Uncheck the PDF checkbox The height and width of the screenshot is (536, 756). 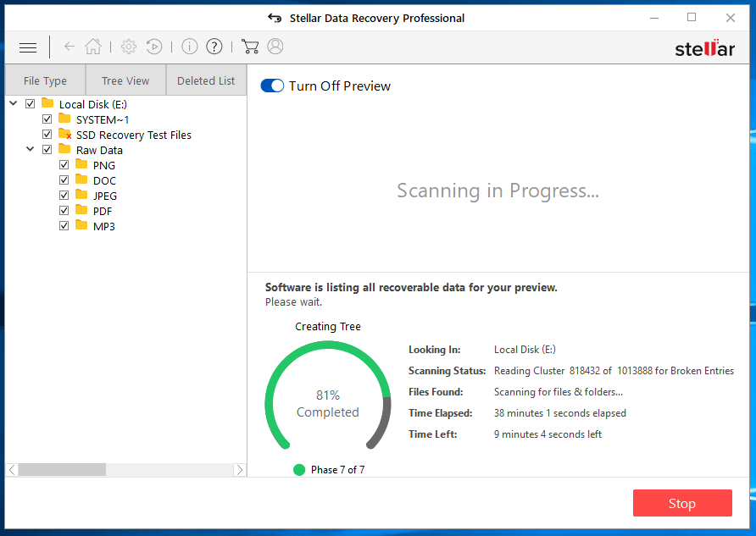click(x=64, y=211)
